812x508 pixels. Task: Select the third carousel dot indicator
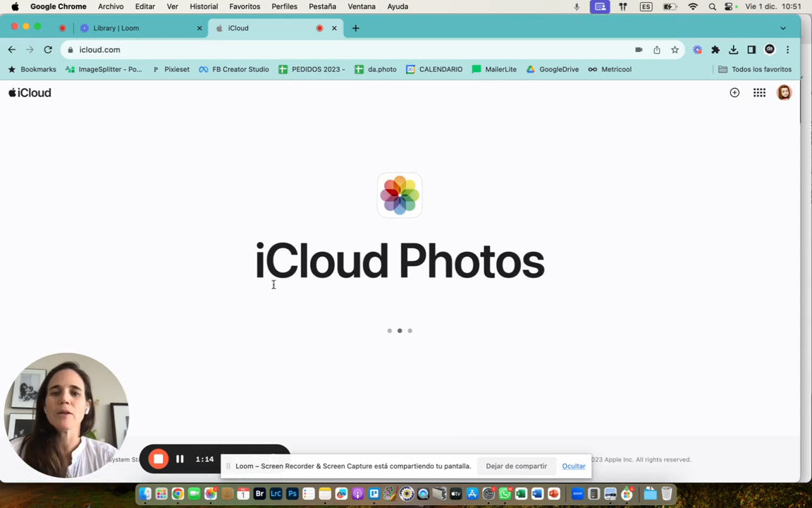[x=410, y=330]
